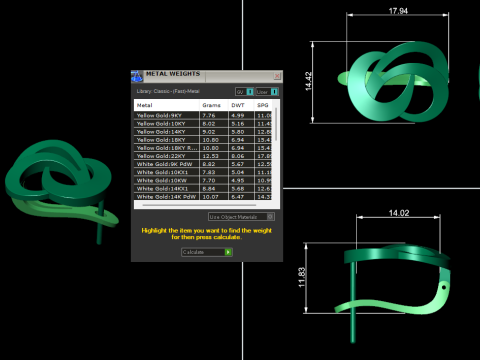Screen dimensions: 480x360
Task: Select the earring side-view model in bottom-right viewport
Action: click(x=393, y=293)
